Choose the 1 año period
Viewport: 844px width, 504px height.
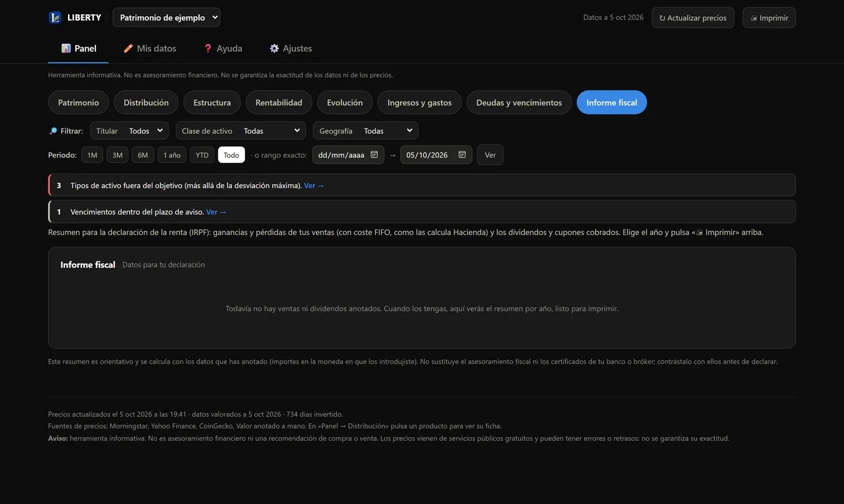172,155
